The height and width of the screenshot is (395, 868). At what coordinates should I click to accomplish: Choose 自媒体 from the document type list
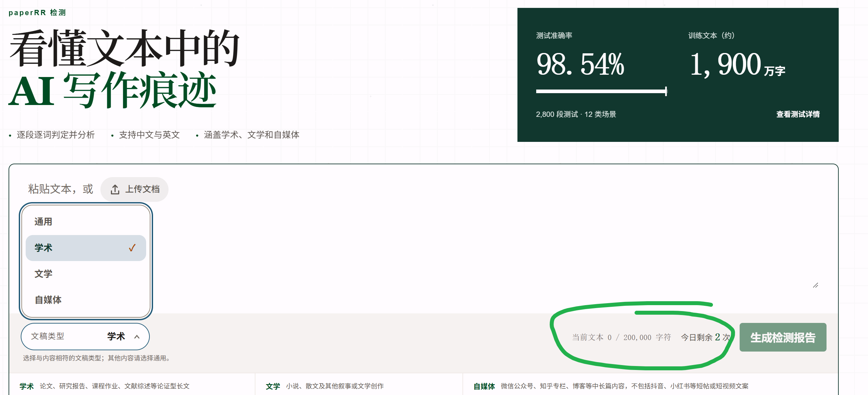click(86, 300)
